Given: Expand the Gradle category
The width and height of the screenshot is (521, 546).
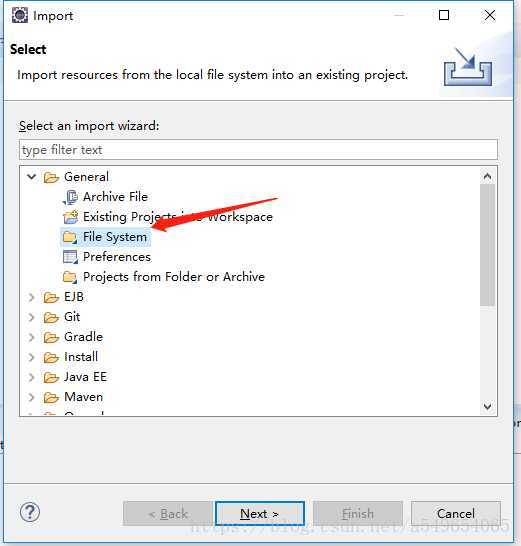Looking at the screenshot, I should click(x=31, y=337).
